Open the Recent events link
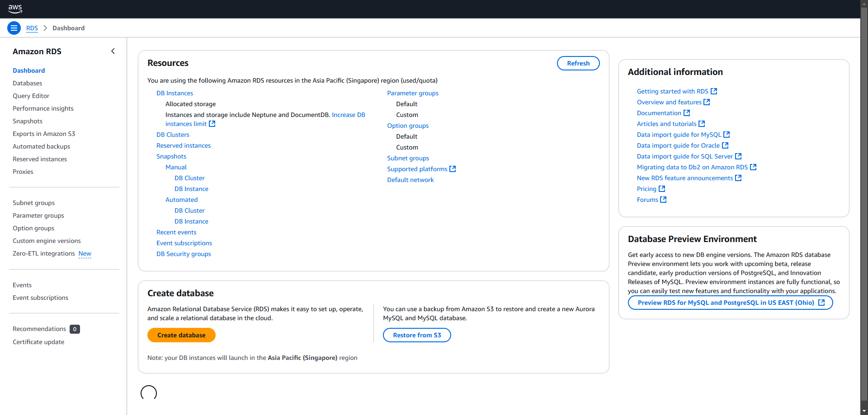The image size is (868, 415). [176, 232]
